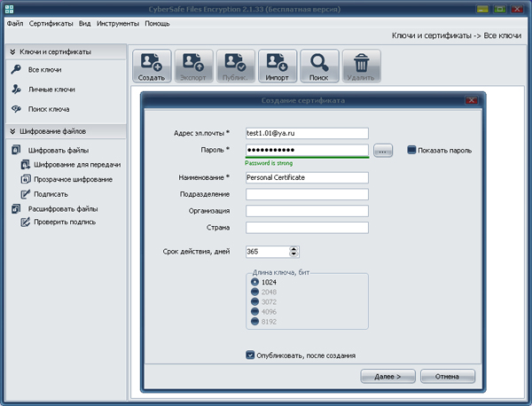Collapse the Шифрование файлов section
The image size is (532, 406).
[x=12, y=131]
